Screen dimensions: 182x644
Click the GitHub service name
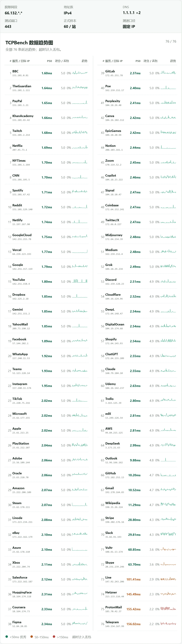111,473
